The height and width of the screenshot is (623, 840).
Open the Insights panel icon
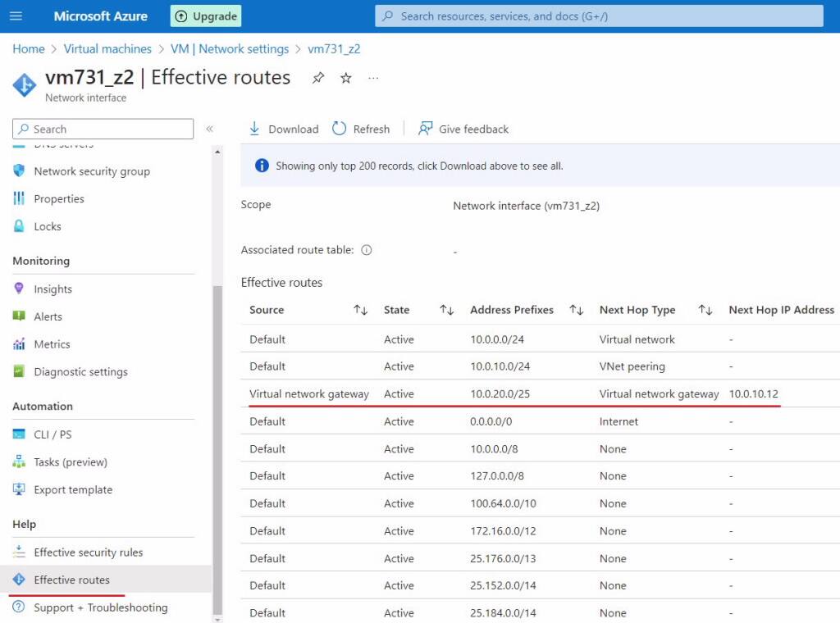coord(18,289)
